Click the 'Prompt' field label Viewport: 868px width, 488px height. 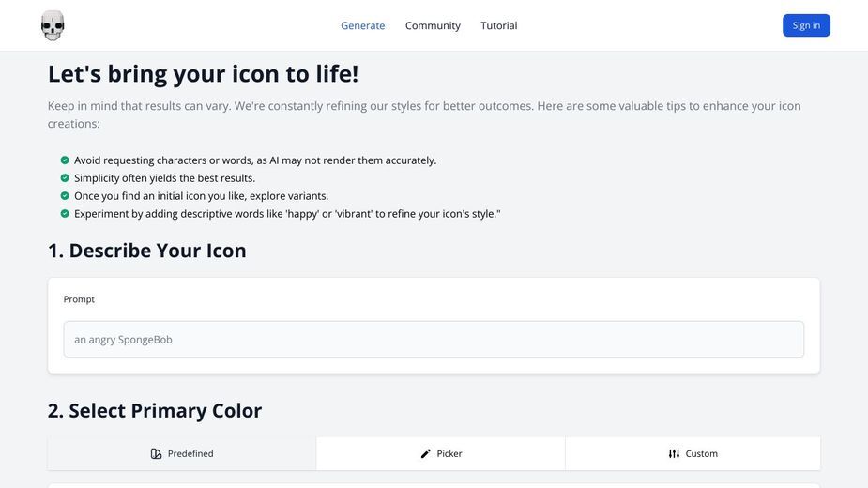[x=79, y=299]
